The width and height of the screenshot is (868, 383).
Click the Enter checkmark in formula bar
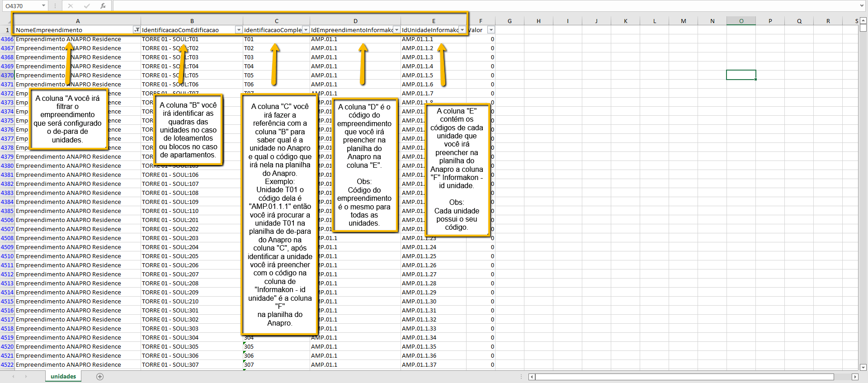tap(87, 6)
